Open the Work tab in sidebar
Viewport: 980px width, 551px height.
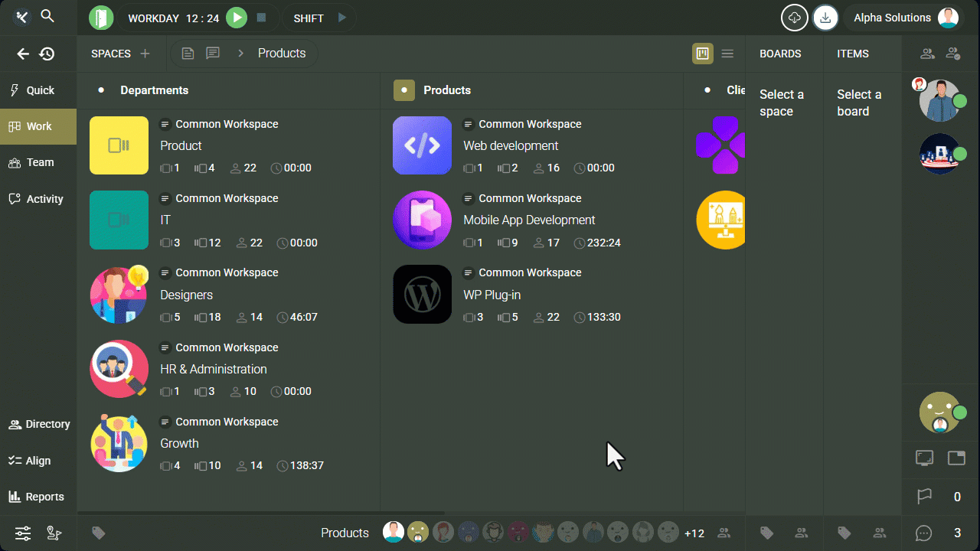[x=38, y=126]
